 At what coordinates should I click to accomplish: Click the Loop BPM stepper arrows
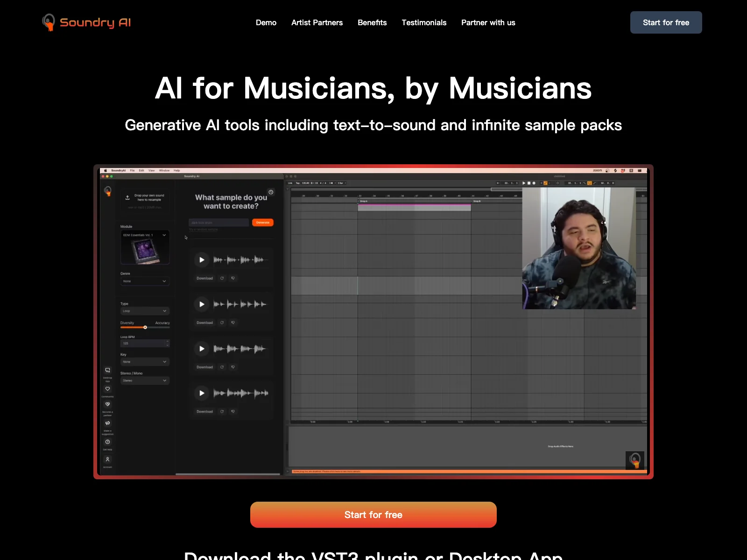[168, 343]
